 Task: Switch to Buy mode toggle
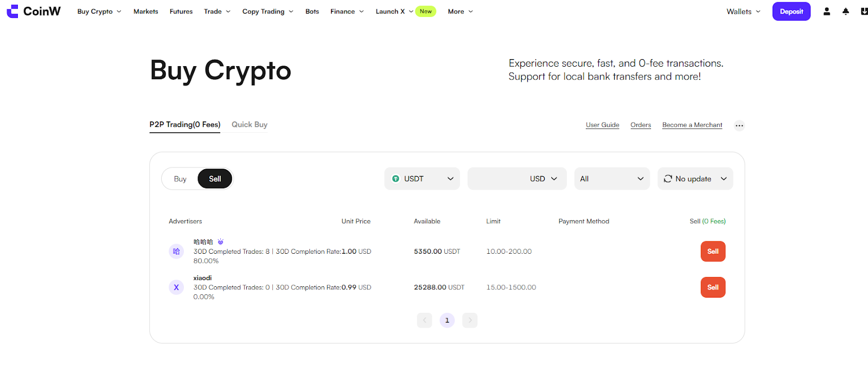pos(180,179)
